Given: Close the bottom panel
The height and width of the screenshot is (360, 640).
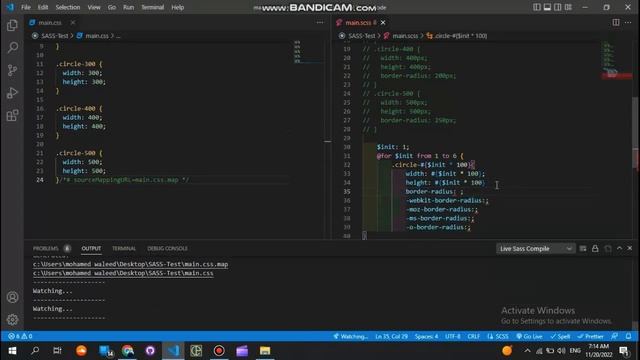Looking at the screenshot, I should [x=630, y=248].
